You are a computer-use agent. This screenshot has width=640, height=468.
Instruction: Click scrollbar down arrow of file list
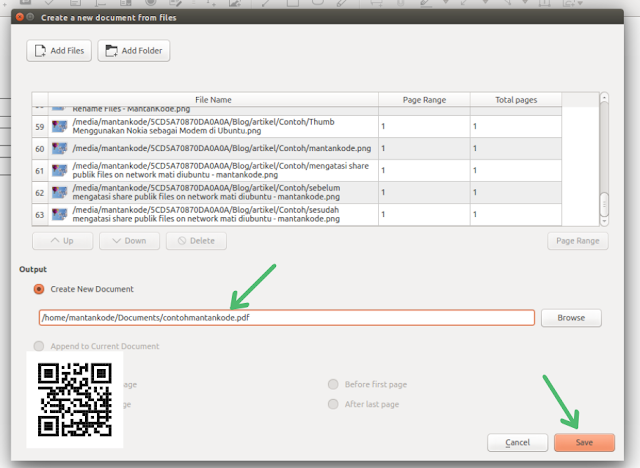click(604, 221)
